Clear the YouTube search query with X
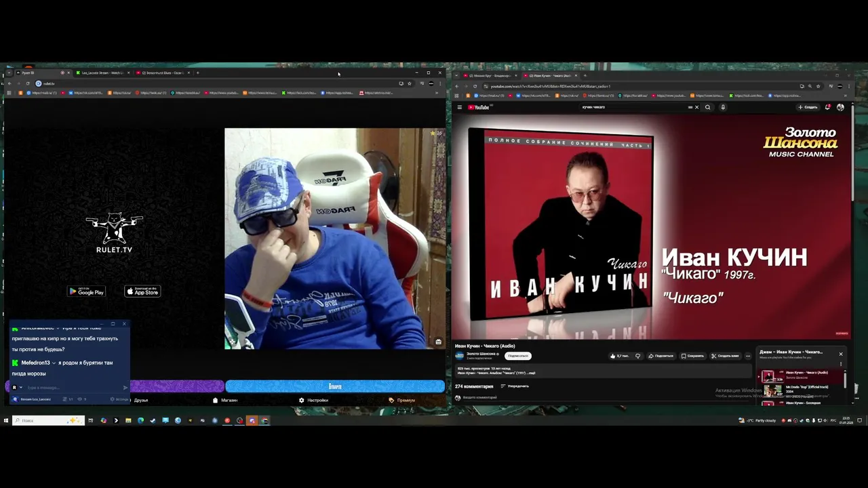Image resolution: width=868 pixels, height=488 pixels. click(x=696, y=107)
